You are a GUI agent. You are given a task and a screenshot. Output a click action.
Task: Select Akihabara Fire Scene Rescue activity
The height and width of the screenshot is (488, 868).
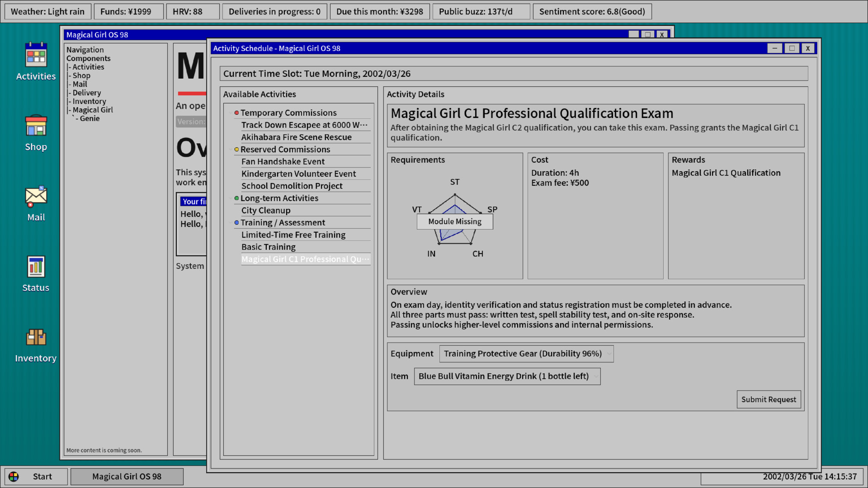(x=296, y=137)
